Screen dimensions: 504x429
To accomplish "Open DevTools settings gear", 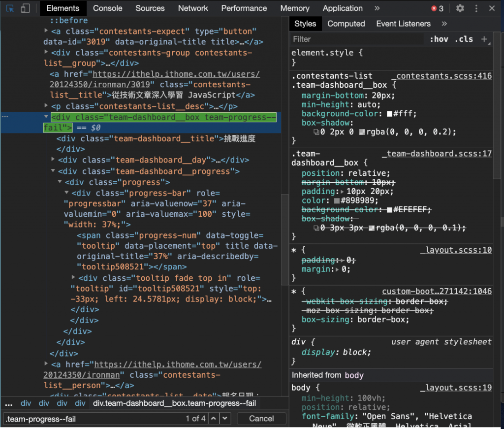I will click(460, 8).
